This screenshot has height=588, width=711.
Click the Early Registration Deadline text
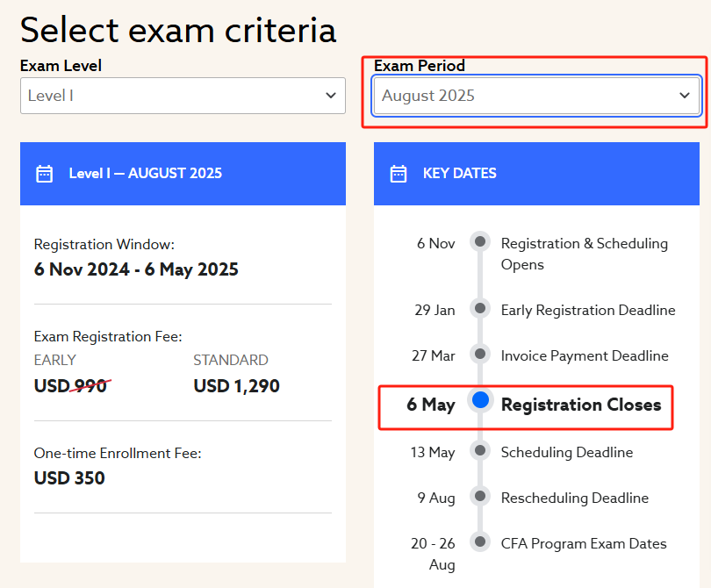pos(588,310)
